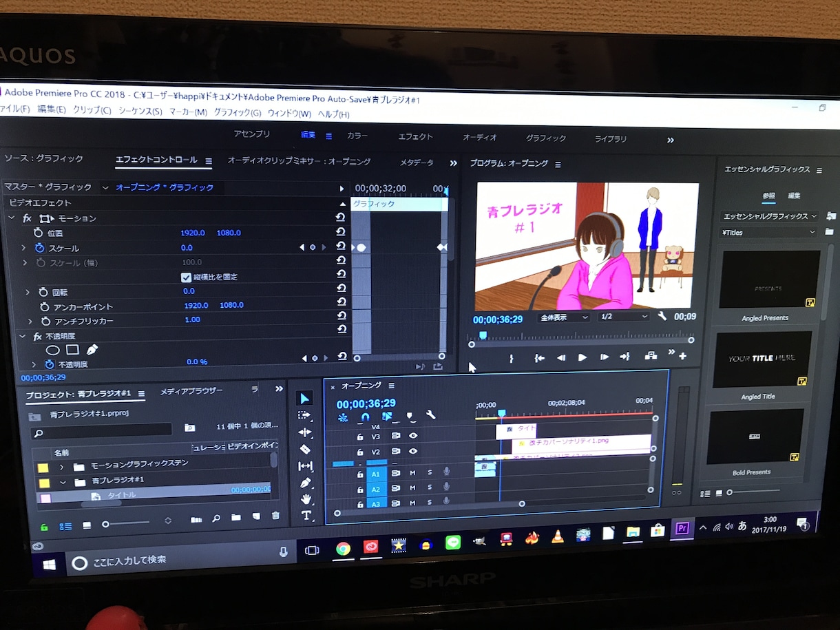Select the Track Select Forward tool
The image size is (840, 630).
point(305,416)
